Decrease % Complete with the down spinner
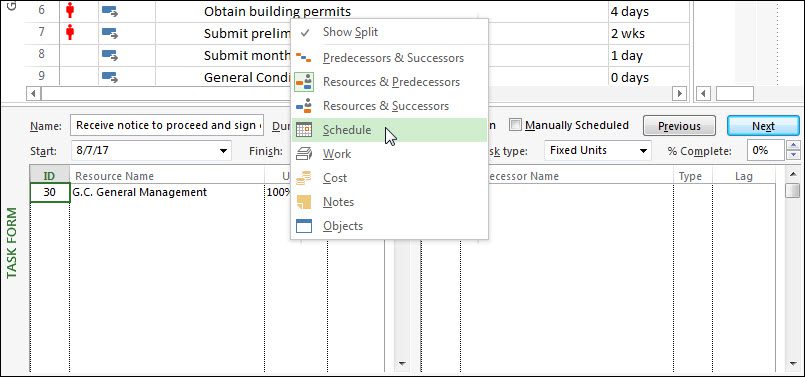 click(794, 155)
